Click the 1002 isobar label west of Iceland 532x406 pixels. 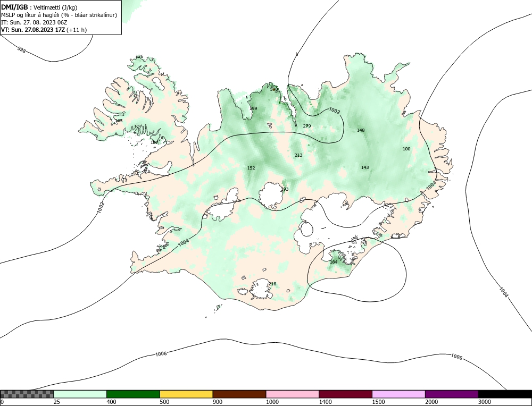tap(101, 207)
